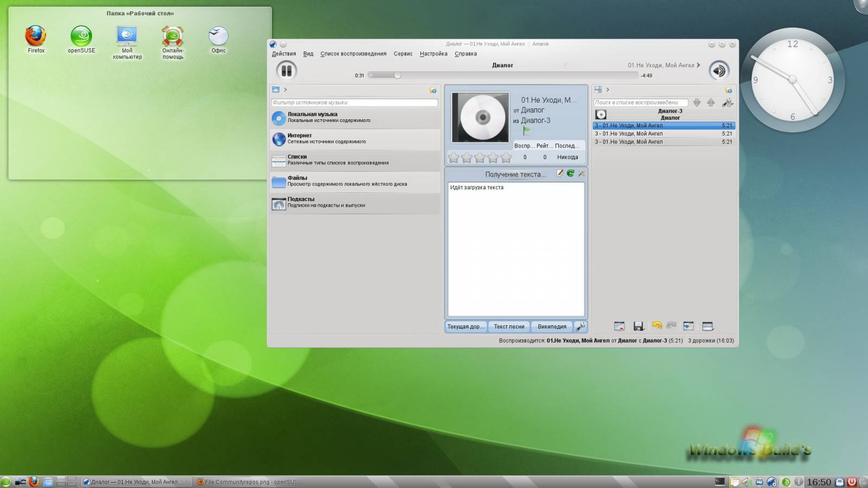Image resolution: width=868 pixels, height=488 pixels.
Task: Edit lyrics with the pencil icon
Action: 559,174
